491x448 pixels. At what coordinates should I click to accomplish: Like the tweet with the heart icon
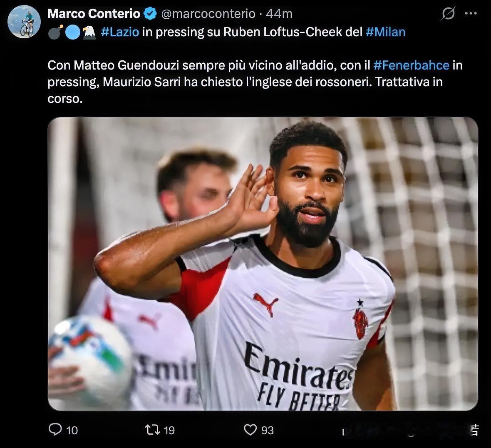pyautogui.click(x=250, y=429)
